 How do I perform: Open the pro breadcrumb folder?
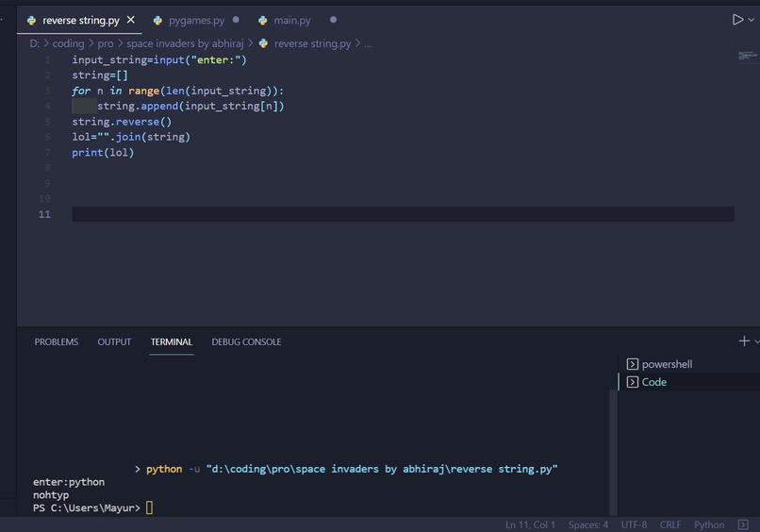[x=106, y=43]
